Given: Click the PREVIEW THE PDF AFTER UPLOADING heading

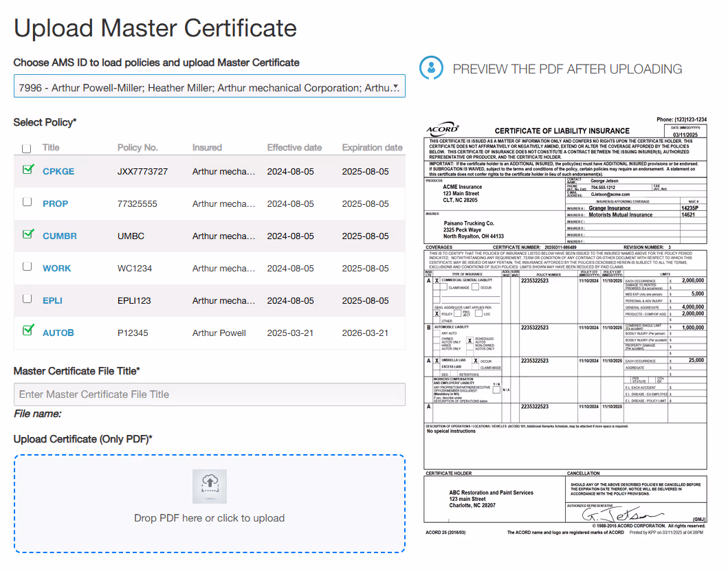Looking at the screenshot, I should (567, 69).
